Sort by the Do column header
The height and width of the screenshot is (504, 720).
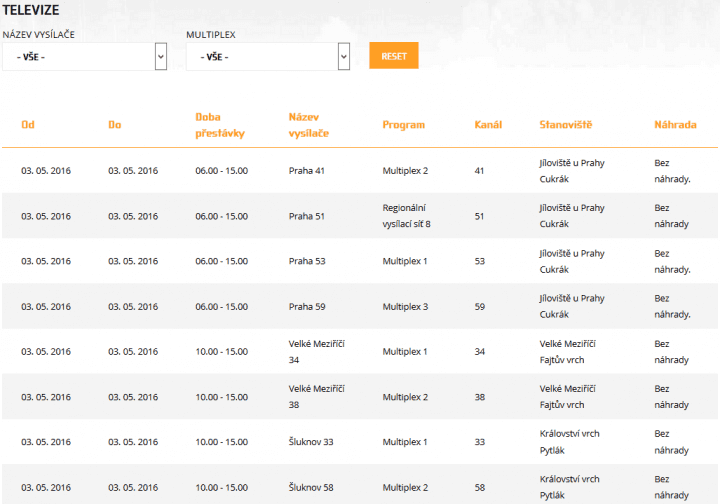115,124
